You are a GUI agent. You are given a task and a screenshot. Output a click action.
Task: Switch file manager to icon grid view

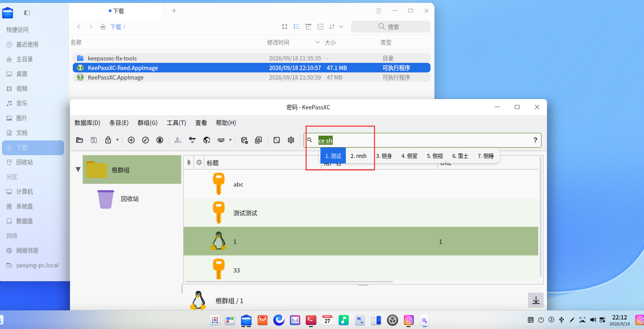point(285,27)
